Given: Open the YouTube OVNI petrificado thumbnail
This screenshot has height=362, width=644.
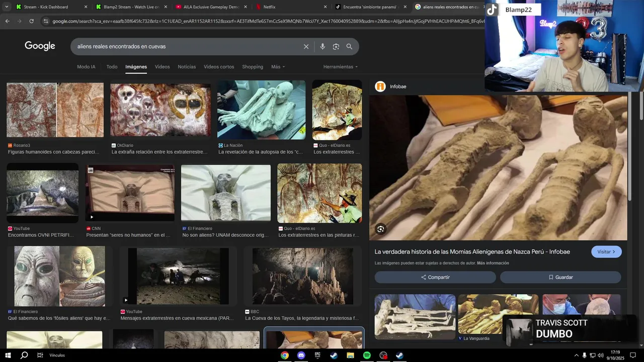Looking at the screenshot, I should pyautogui.click(x=42, y=193).
